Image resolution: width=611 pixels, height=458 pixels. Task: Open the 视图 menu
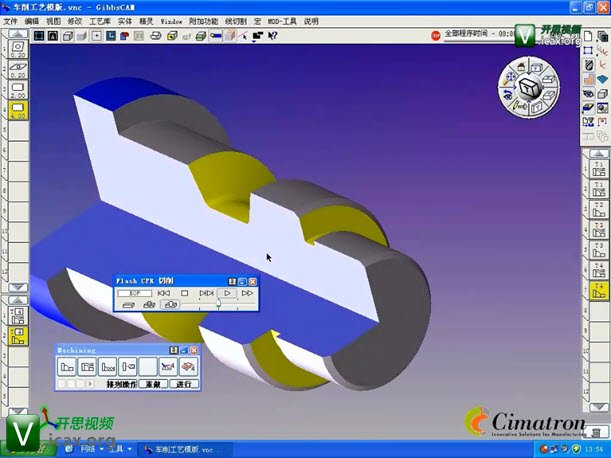click(53, 21)
